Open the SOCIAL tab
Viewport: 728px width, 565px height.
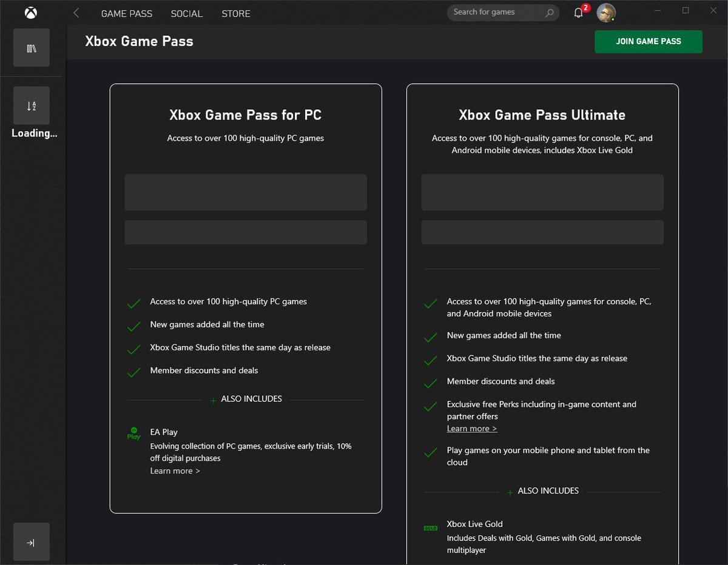point(187,13)
